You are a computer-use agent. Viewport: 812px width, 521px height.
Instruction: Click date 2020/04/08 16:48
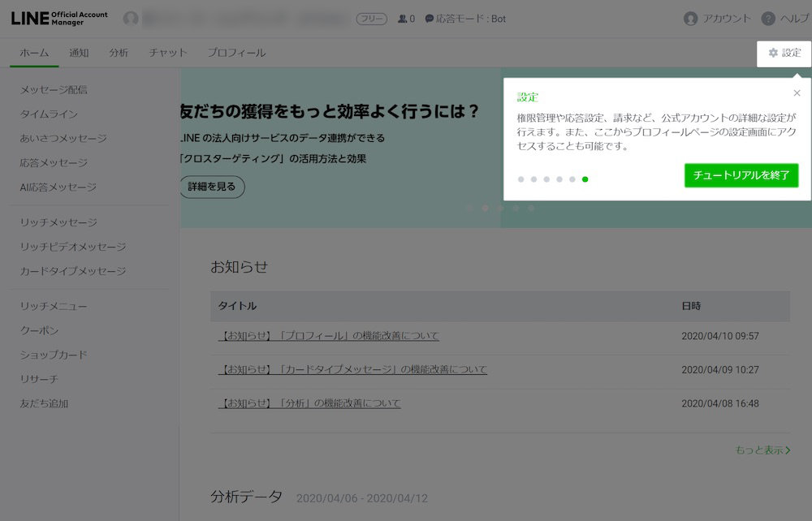point(719,403)
